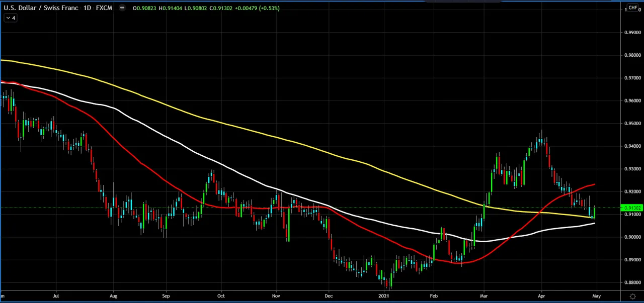
Task: Select the 0.94000 price scale label
Action: tap(632, 146)
